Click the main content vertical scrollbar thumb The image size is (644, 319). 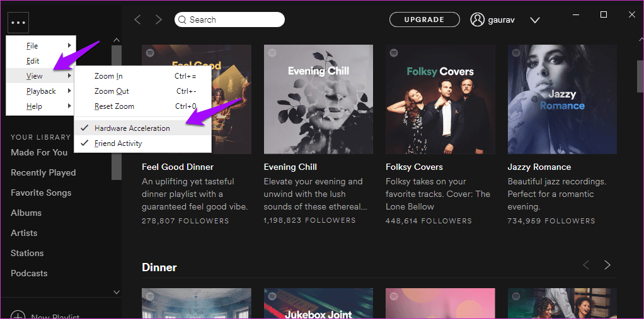(x=640, y=77)
